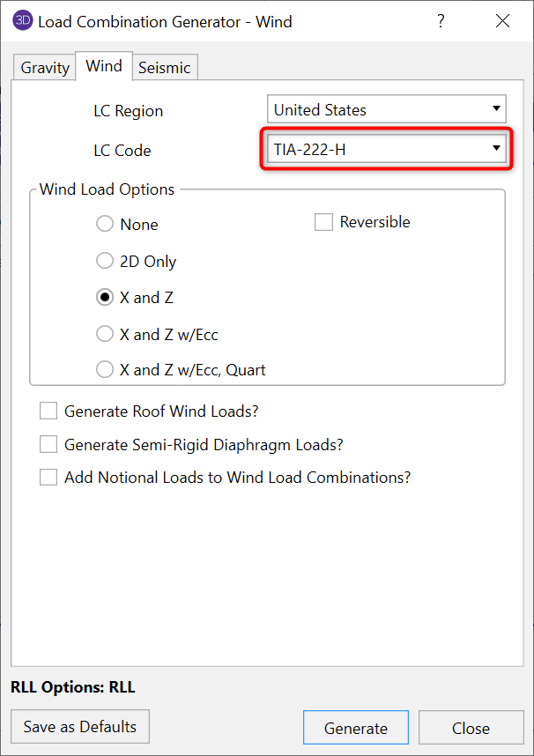Close the Load Combination Generator dialog window

pos(503,20)
